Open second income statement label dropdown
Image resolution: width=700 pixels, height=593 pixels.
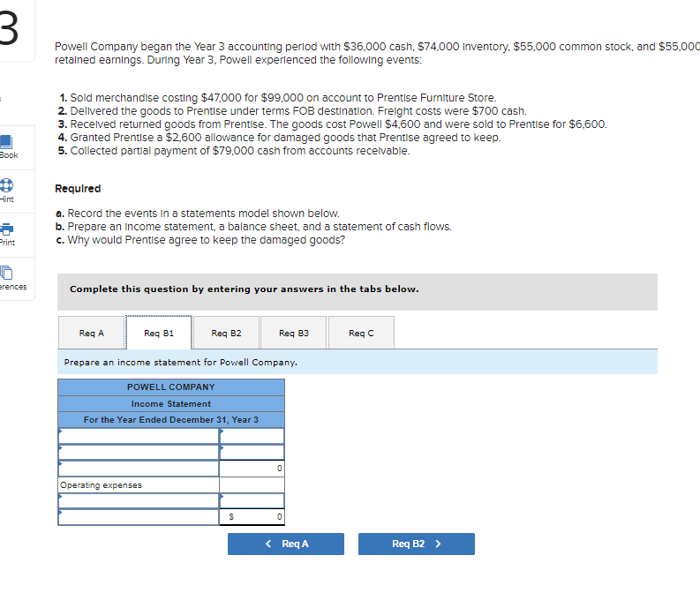139,453
